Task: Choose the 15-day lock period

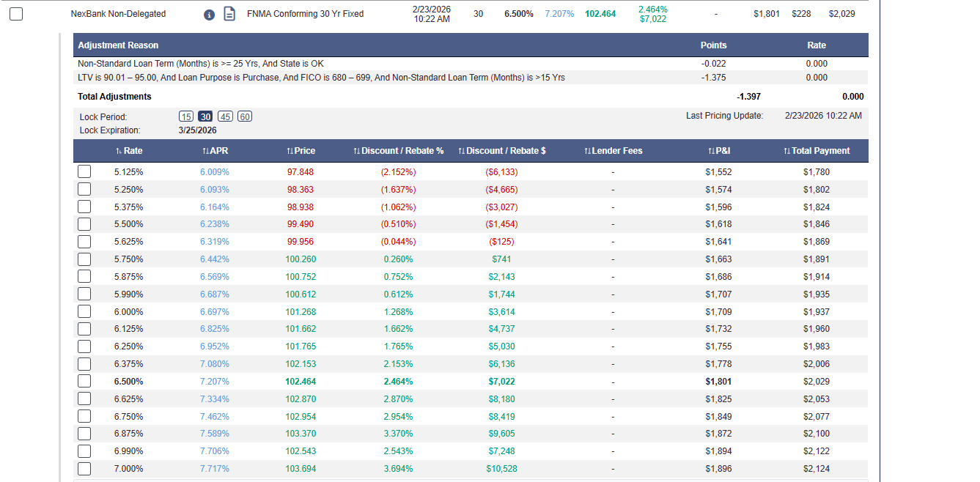Action: (186, 116)
